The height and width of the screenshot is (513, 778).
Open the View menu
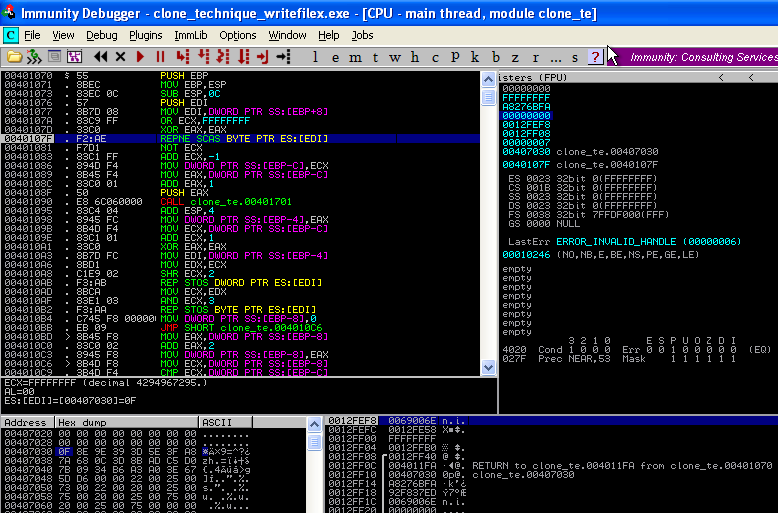[63, 35]
